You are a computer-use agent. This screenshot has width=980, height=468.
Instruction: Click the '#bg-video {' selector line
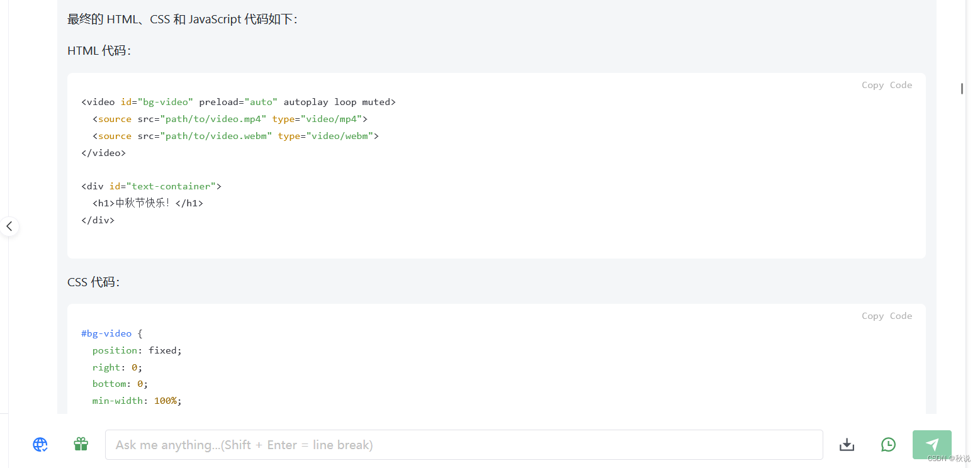point(112,333)
